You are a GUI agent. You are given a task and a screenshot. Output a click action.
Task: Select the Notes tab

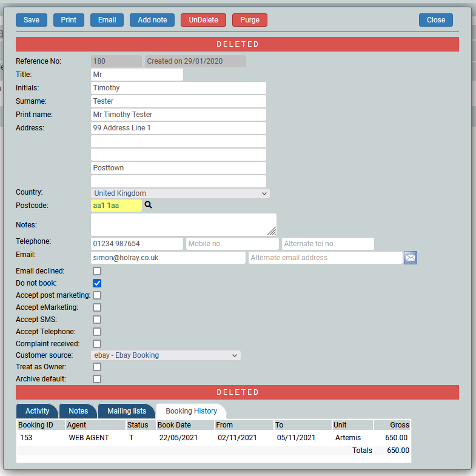click(78, 411)
